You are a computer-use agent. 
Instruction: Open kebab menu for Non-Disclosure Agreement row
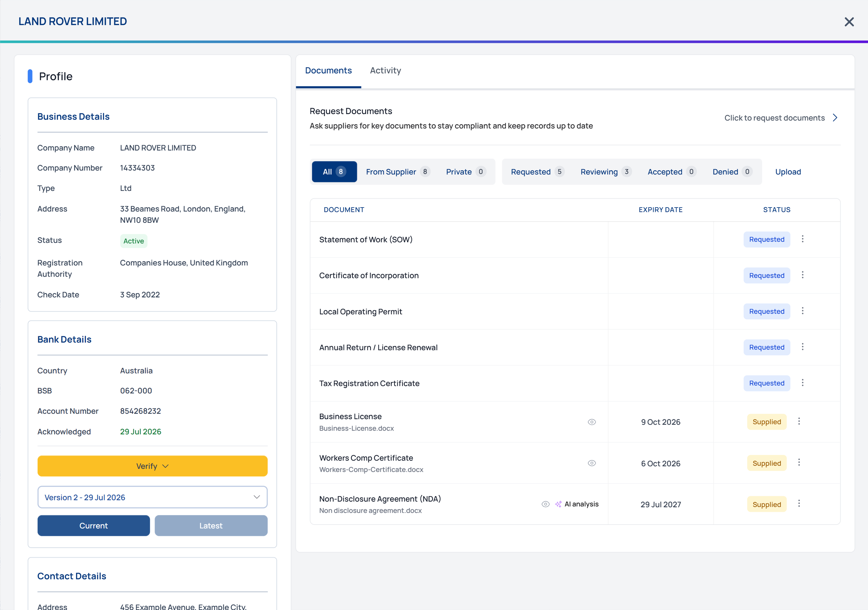pyautogui.click(x=799, y=503)
